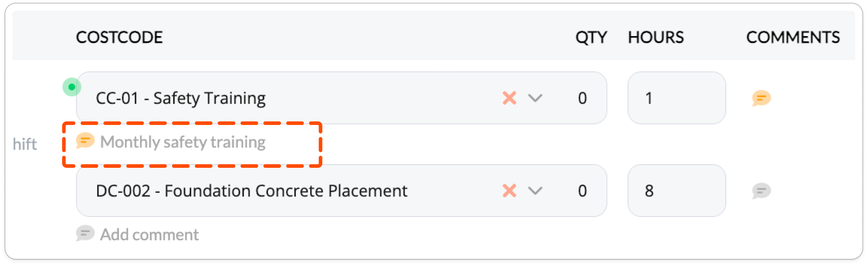
Task: Click the hours field showing 8
Action: tap(676, 191)
